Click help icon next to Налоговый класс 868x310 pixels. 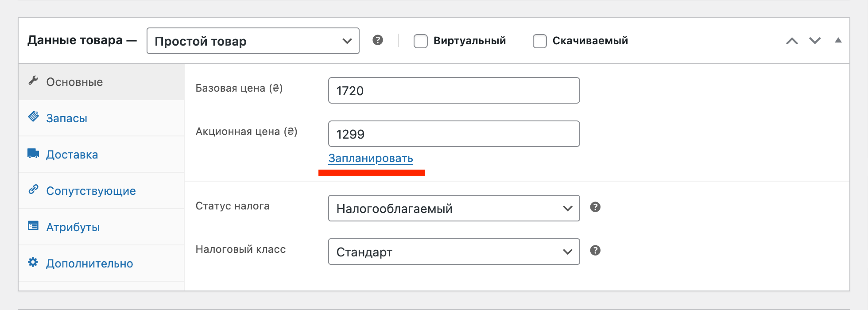click(x=595, y=251)
